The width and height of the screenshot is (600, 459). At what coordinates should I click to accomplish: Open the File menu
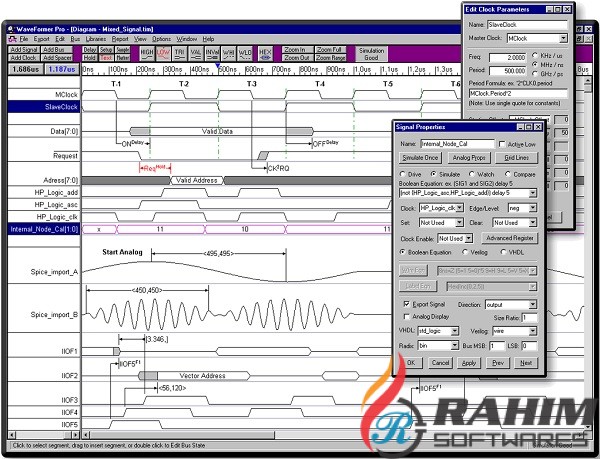24,39
